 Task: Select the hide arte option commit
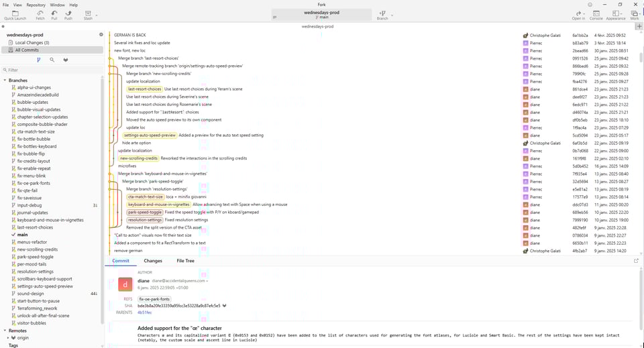click(x=136, y=143)
